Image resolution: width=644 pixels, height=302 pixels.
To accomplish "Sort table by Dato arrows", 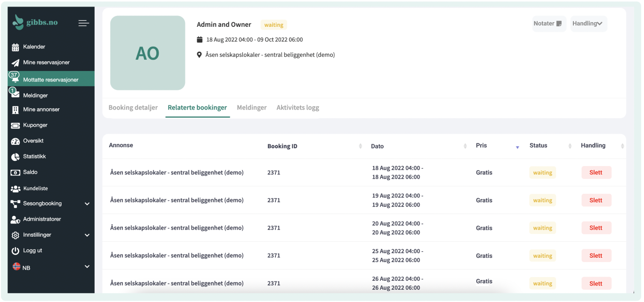I will (x=465, y=146).
